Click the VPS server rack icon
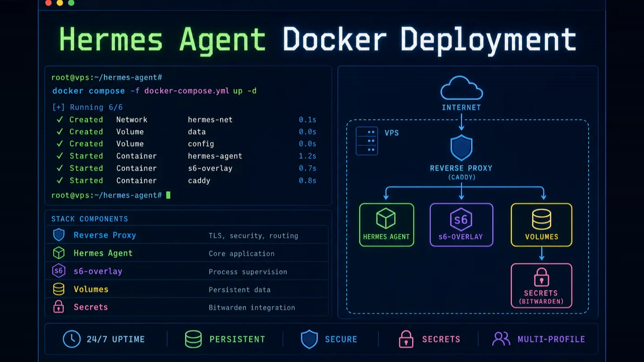Image resolution: width=644 pixels, height=362 pixels. point(367,141)
